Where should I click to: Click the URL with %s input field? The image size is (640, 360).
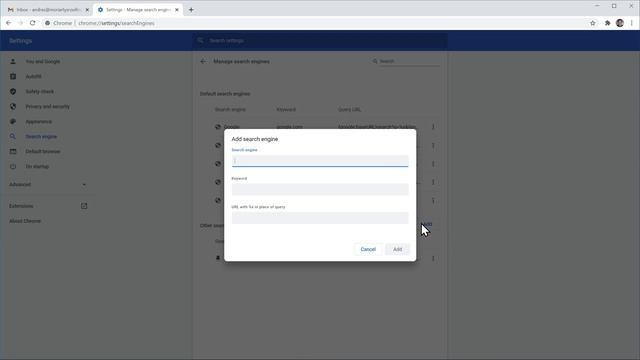[320, 218]
